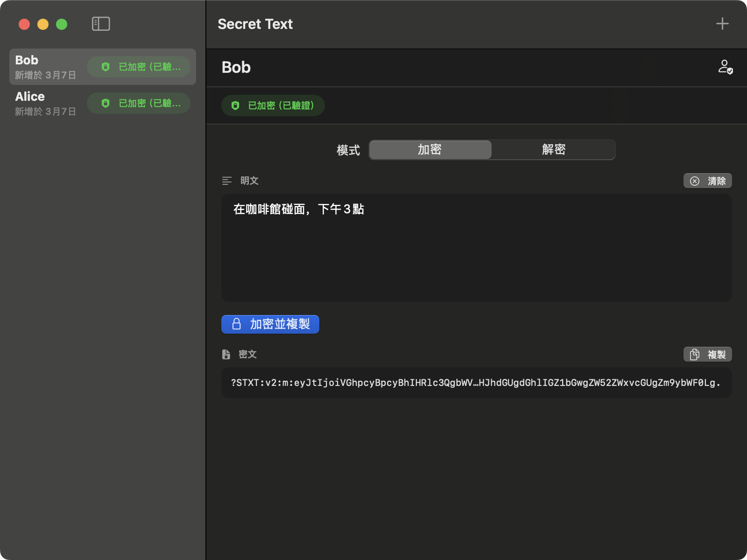Select Bob in the contact list
The height and width of the screenshot is (560, 747).
(47, 67)
